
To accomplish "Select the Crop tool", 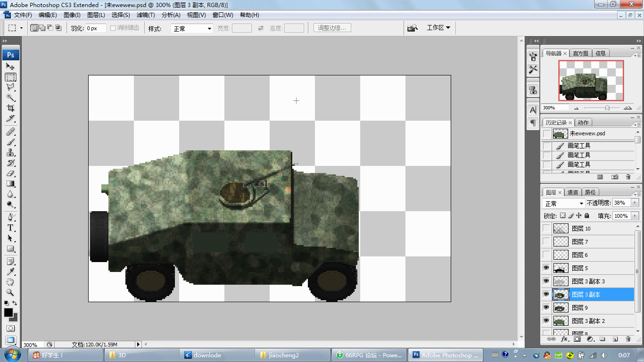I will 10,108.
